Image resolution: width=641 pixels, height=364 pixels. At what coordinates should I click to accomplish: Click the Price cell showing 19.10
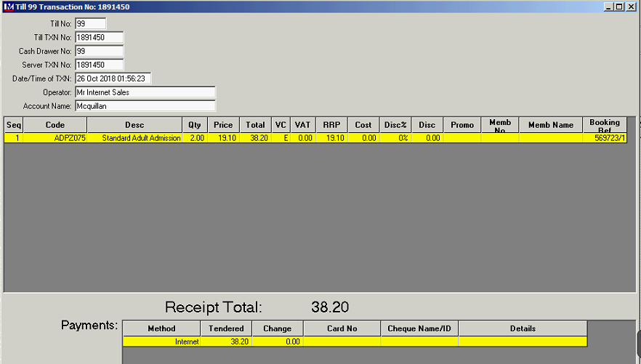(x=223, y=138)
